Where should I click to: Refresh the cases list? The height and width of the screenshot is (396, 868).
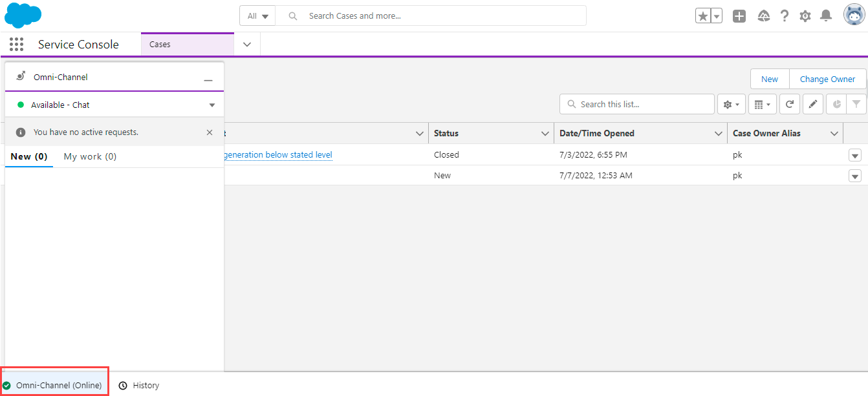[x=790, y=104]
